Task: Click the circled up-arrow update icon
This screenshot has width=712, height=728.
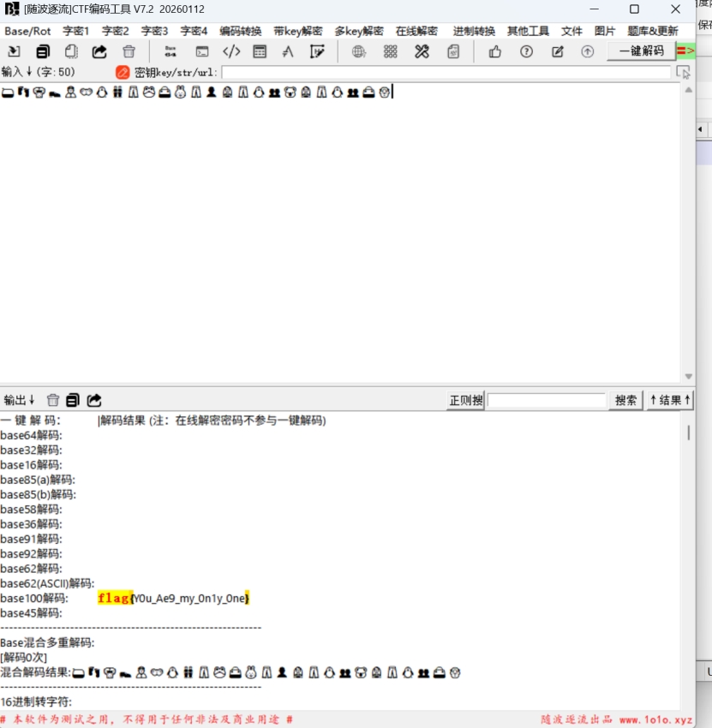Action: click(588, 51)
